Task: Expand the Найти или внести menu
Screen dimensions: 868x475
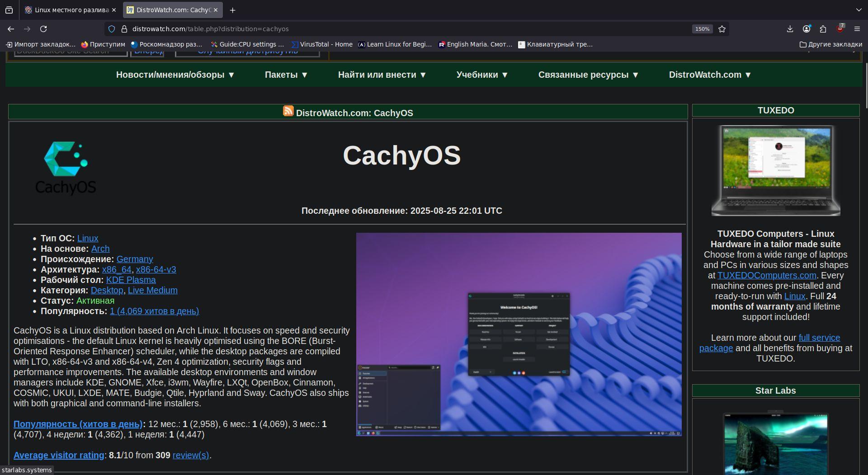Action: [x=382, y=75]
